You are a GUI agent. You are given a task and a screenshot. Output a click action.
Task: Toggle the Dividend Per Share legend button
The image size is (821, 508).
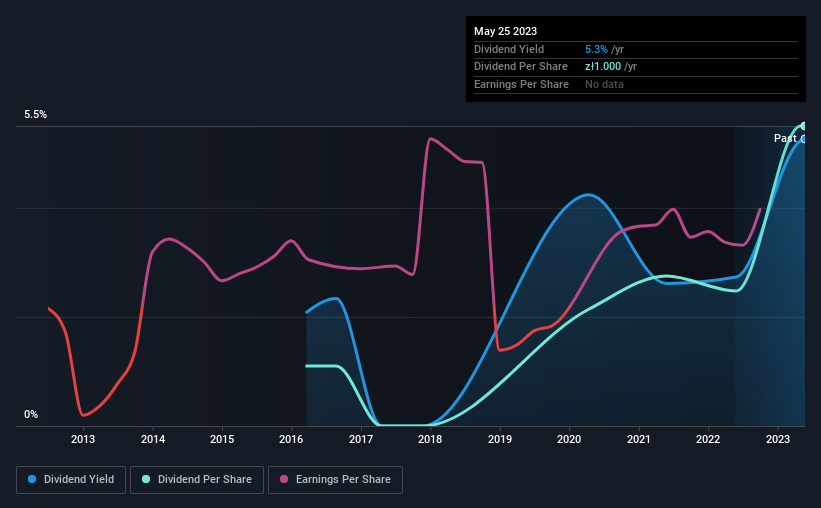point(197,480)
